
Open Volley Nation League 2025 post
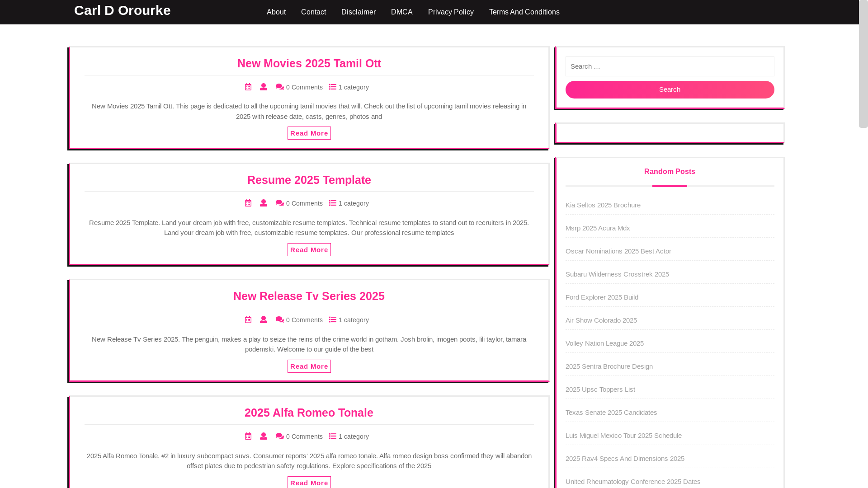point(604,343)
